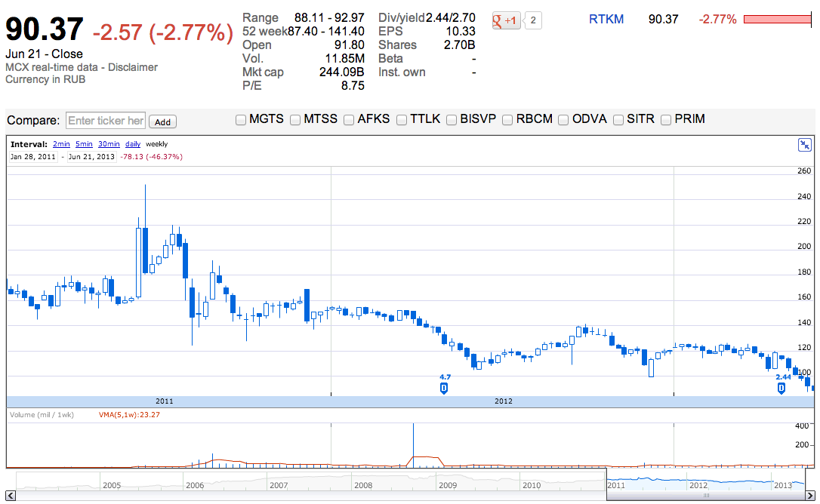Screen dimensions: 820x504
Task: Toggle the BISVP comparison checkbox
Action: click(x=452, y=120)
